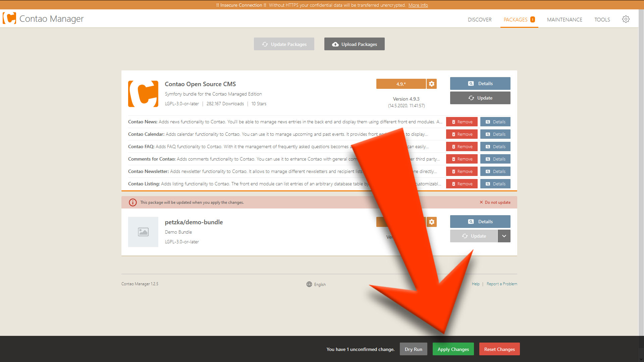
Task: Click the Packages tab notification badge
Action: [532, 19]
